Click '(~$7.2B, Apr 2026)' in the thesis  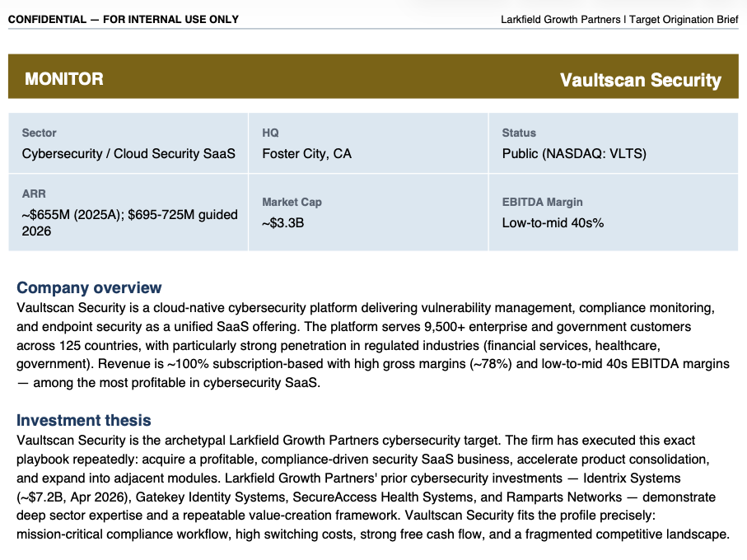[x=74, y=497]
